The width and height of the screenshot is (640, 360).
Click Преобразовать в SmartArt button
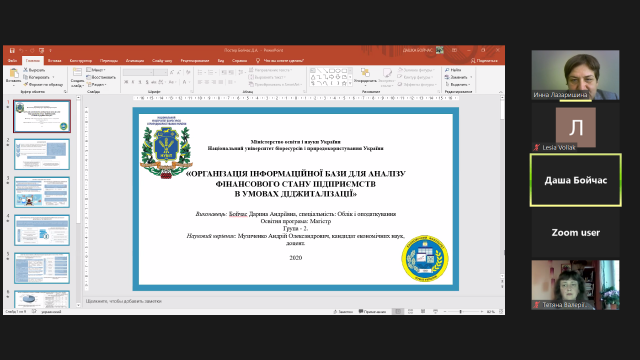tap(276, 84)
